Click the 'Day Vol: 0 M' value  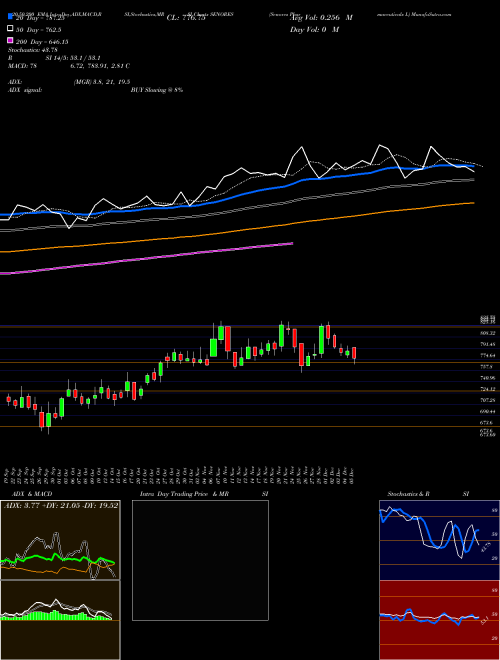click(314, 30)
